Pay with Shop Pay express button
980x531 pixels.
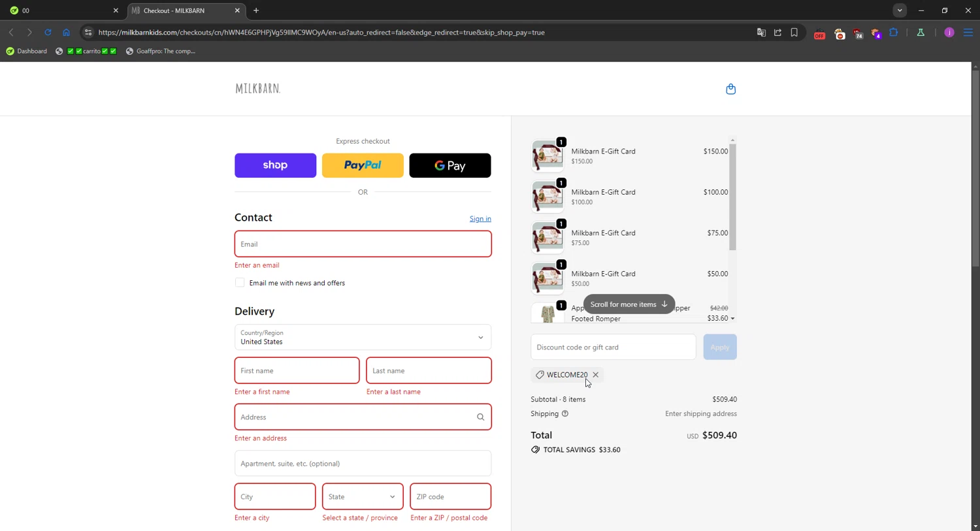tap(275, 165)
